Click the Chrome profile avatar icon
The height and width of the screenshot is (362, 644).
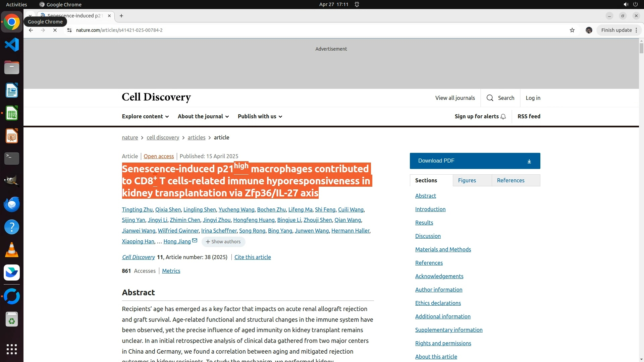point(589,30)
